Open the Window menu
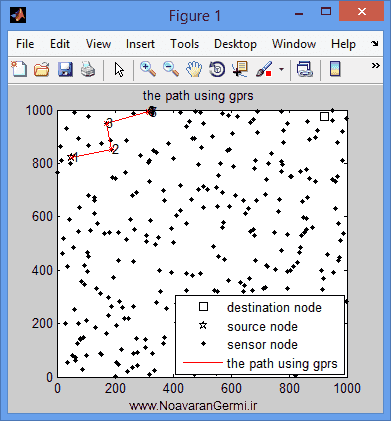 [x=294, y=44]
